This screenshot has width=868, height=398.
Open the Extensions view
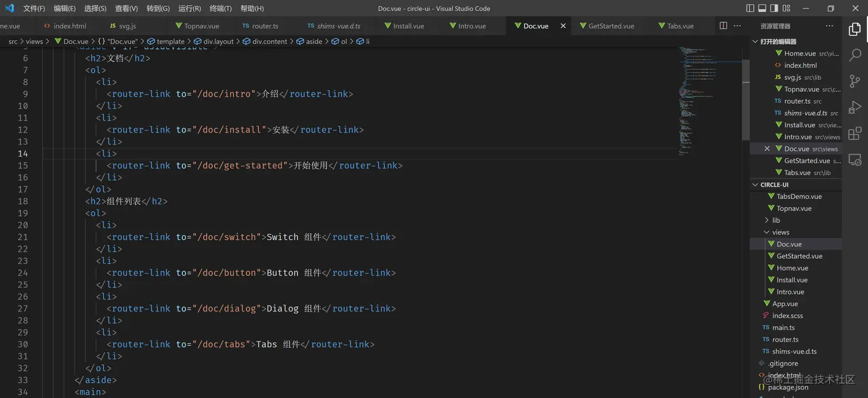(855, 134)
